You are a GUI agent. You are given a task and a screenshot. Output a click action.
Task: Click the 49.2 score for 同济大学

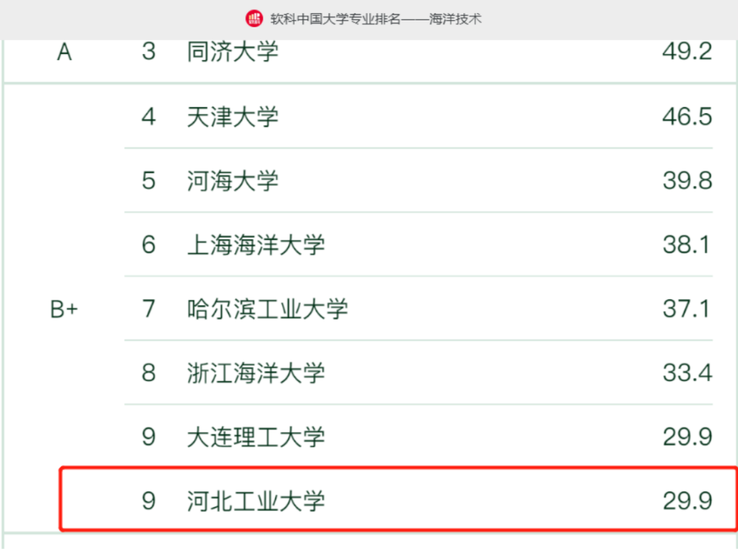[687, 52]
